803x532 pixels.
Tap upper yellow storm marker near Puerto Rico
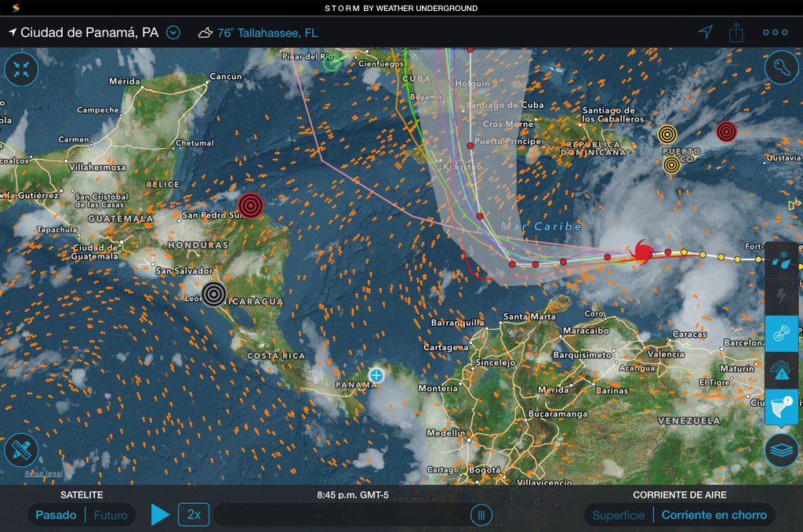click(667, 134)
